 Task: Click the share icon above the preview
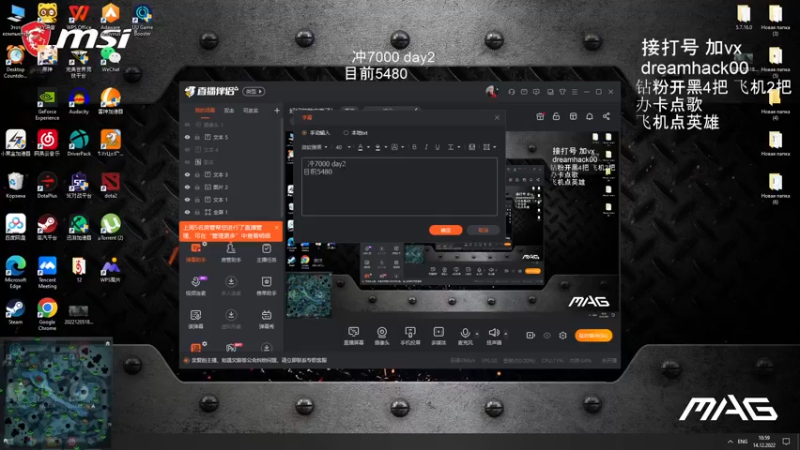click(606, 116)
